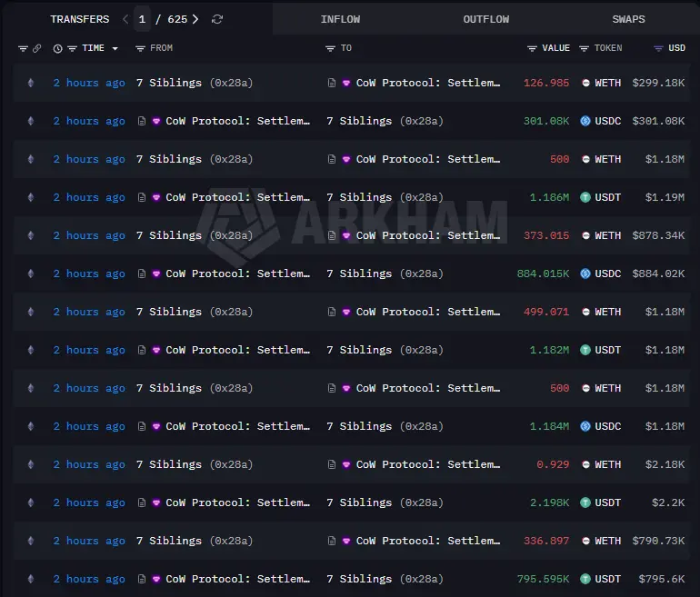Click Ethereum icon on the 2.198K USDT row
Screen dimensions: 700x597
click(x=30, y=502)
